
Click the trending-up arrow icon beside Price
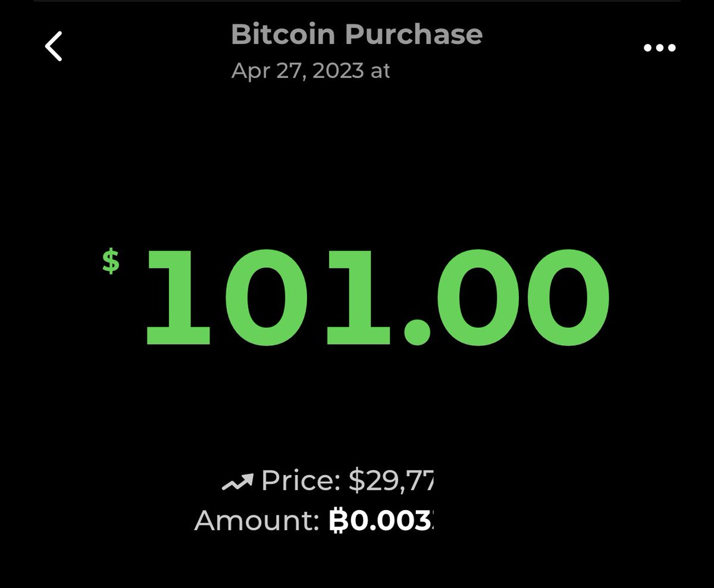237,482
